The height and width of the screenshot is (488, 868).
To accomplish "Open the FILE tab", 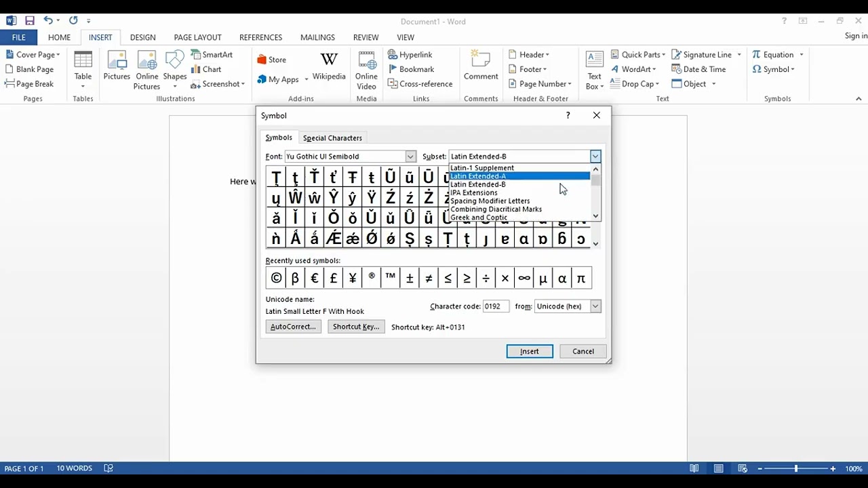I will tap(19, 37).
